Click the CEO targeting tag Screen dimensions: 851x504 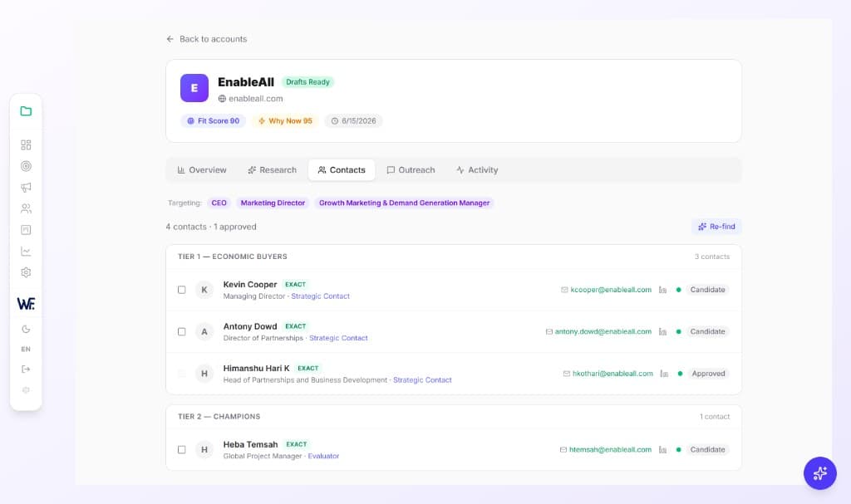click(219, 203)
